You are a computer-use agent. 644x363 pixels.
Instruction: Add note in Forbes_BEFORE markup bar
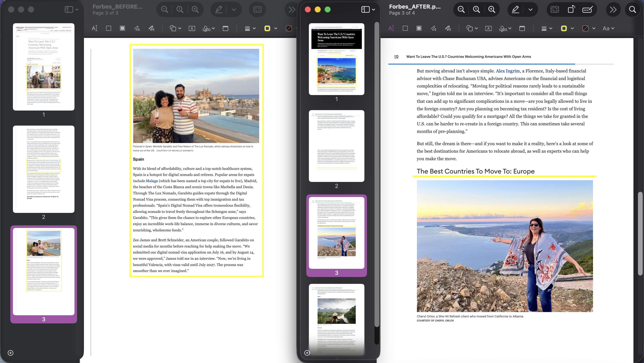225,28
